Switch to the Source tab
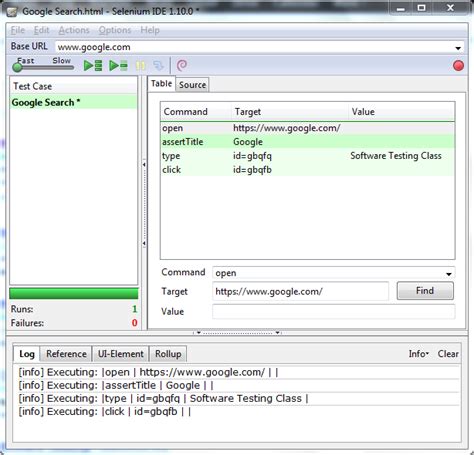 pos(192,85)
